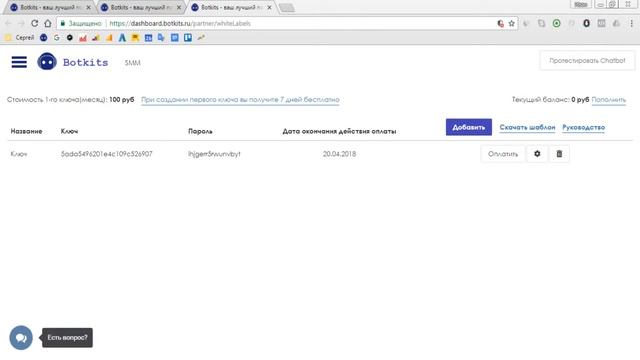640x360 pixels.
Task: Click the Botkits brand name text
Action: (85, 62)
